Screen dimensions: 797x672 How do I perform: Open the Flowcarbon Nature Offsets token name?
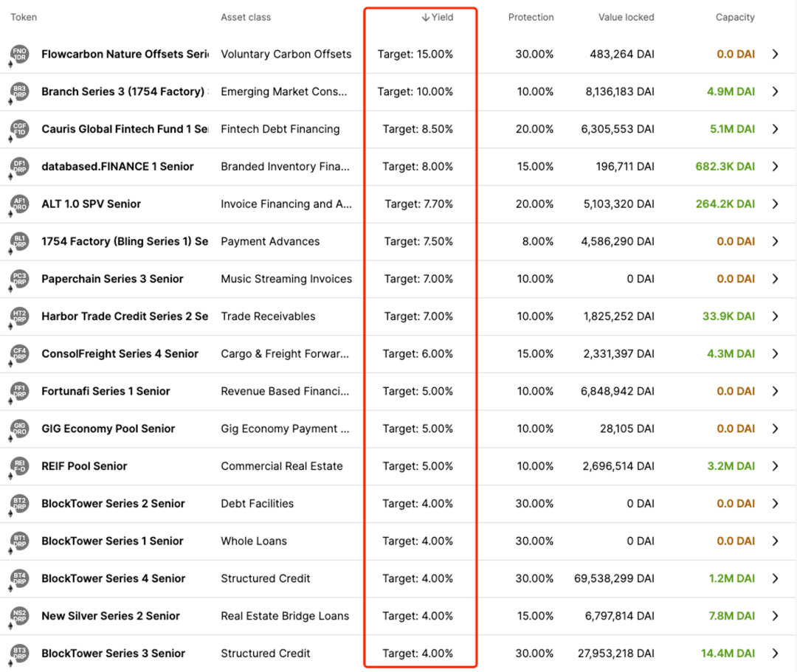pyautogui.click(x=125, y=54)
